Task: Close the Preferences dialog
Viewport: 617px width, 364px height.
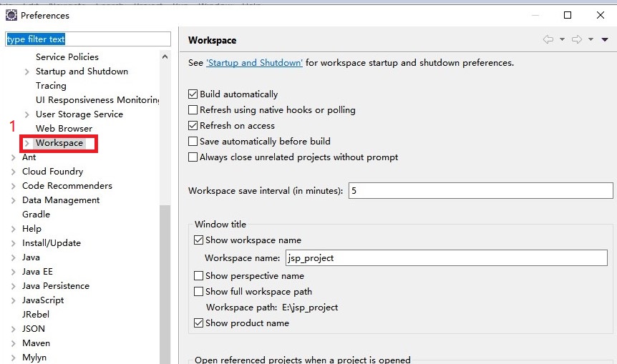Action: coord(601,15)
